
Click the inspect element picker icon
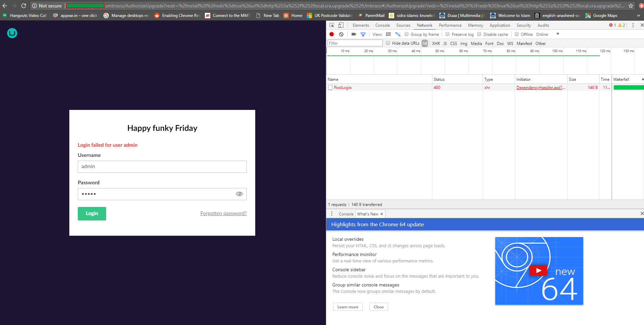(x=332, y=25)
